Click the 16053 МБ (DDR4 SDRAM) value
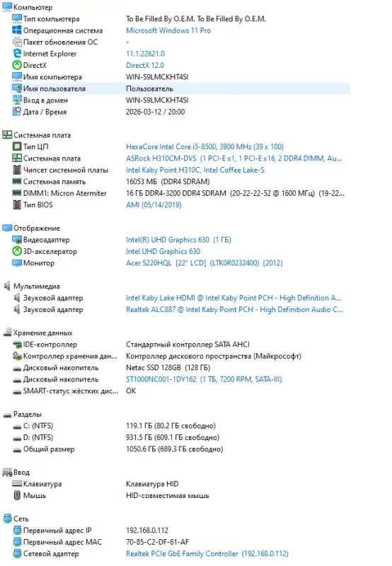392x566 pixels. pyautogui.click(x=168, y=182)
